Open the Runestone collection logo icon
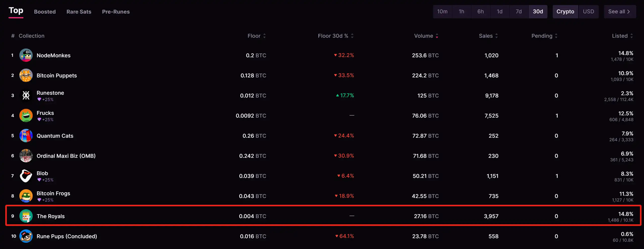This screenshot has height=249, width=644. coord(26,95)
